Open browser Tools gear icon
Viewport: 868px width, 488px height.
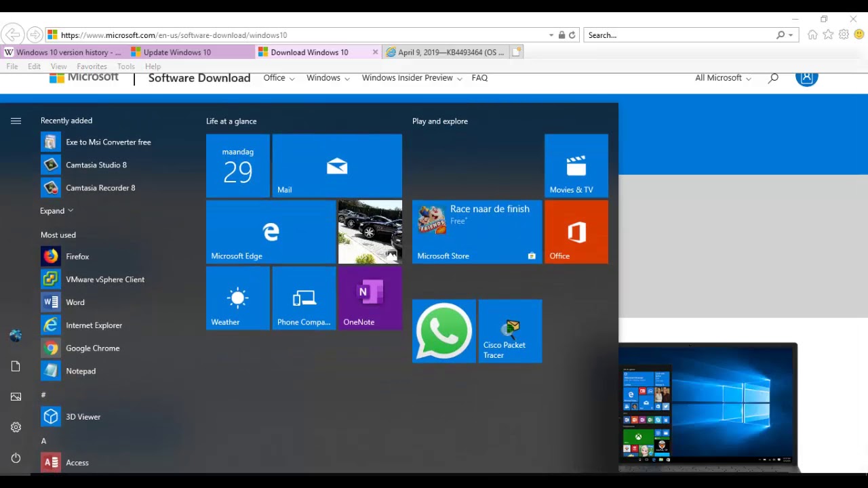coord(844,35)
